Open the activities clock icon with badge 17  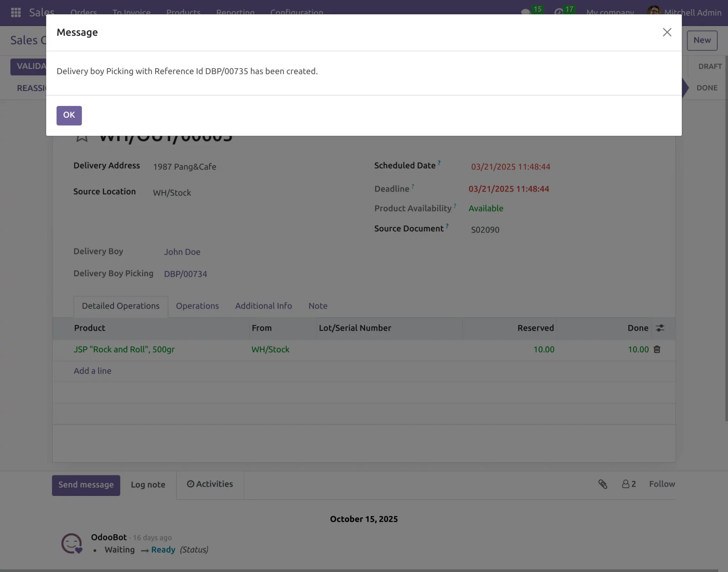coord(559,12)
